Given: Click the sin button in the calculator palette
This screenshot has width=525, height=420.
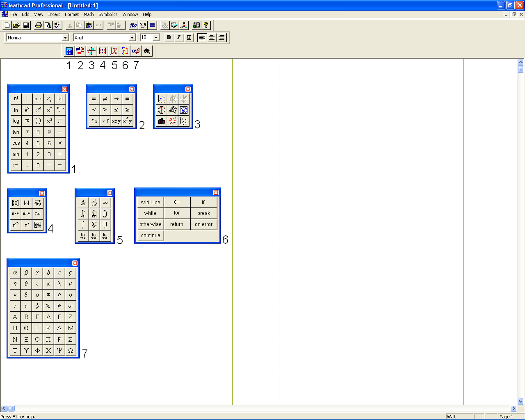Looking at the screenshot, I should tap(16, 154).
